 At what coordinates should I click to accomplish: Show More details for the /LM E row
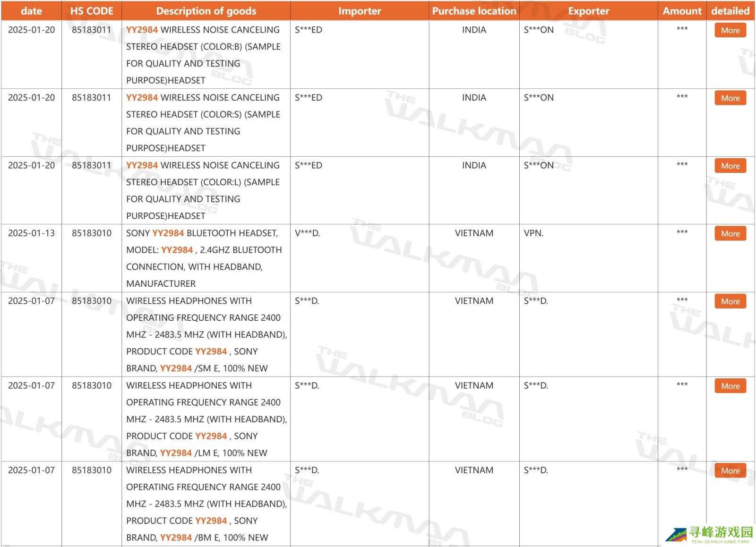pyautogui.click(x=730, y=386)
